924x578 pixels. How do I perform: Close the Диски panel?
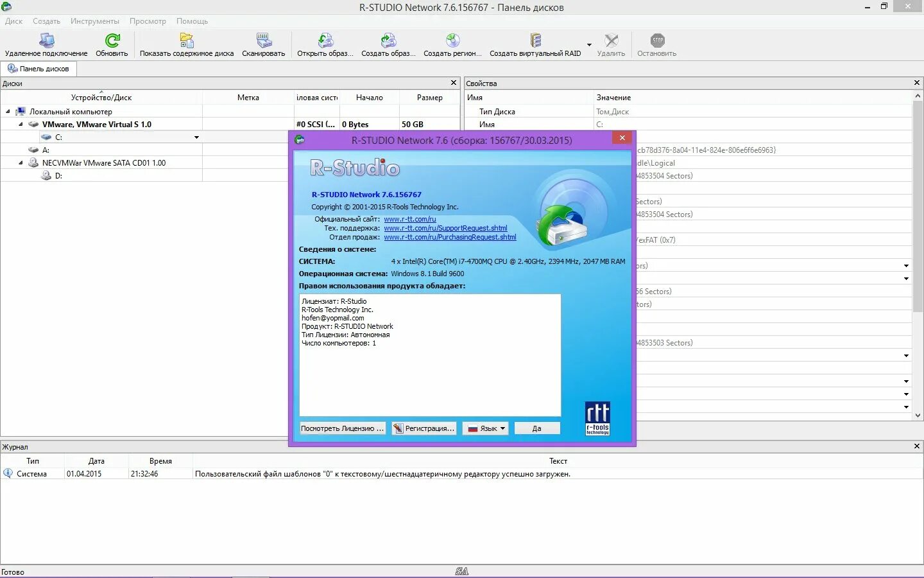pyautogui.click(x=454, y=83)
